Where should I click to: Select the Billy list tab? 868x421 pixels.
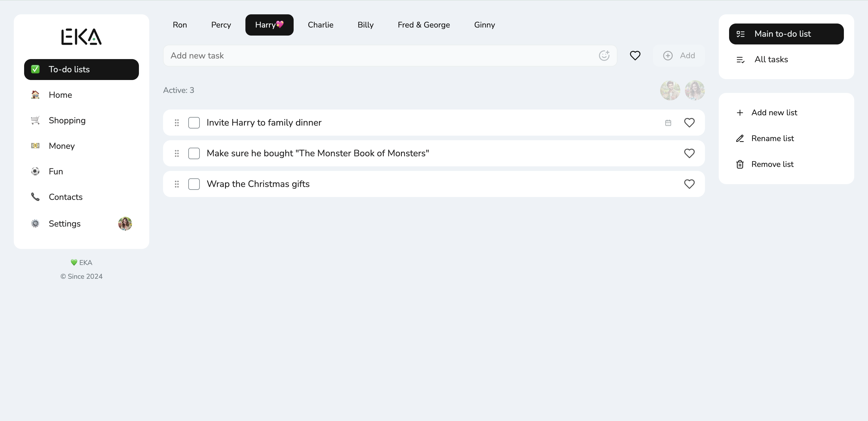[x=366, y=25]
